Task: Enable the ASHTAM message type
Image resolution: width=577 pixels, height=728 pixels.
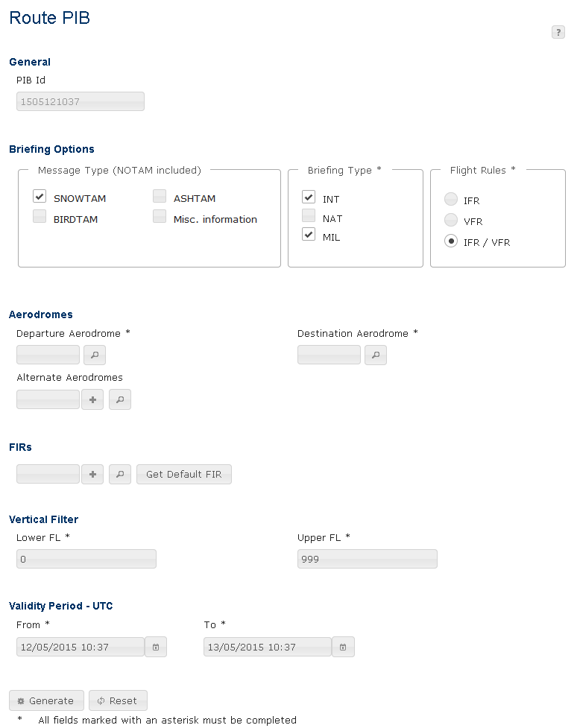Action: tap(160, 197)
